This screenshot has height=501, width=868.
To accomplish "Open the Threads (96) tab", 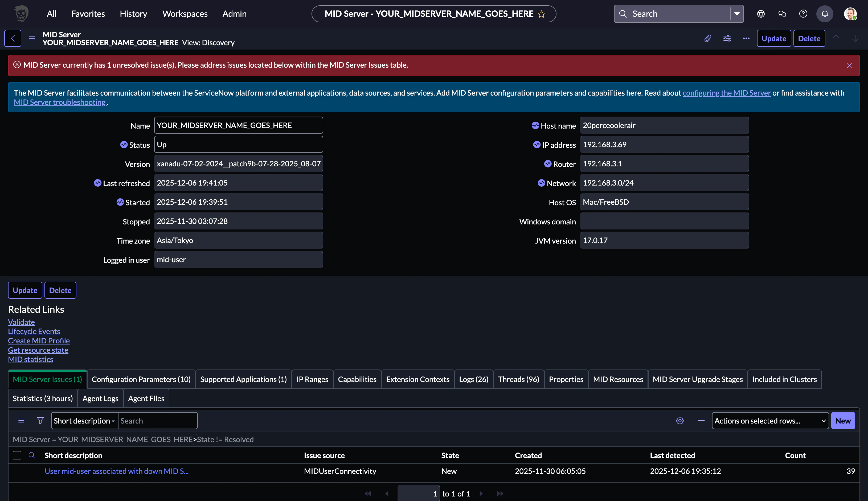I will tap(518, 379).
